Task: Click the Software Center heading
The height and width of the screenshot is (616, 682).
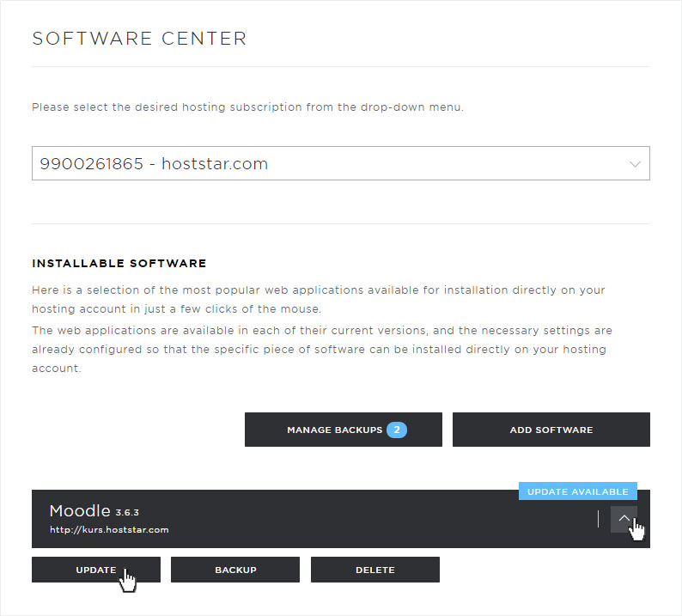Action: pos(140,39)
